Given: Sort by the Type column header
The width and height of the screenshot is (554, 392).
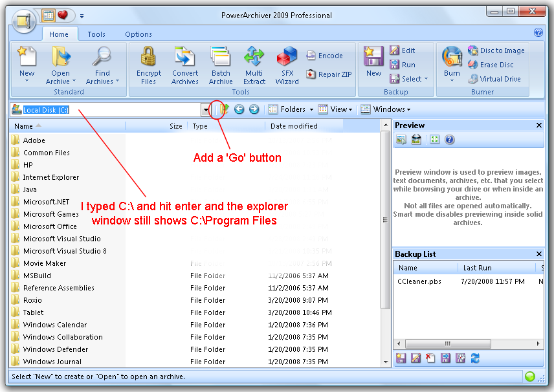Looking at the screenshot, I should pyautogui.click(x=226, y=126).
